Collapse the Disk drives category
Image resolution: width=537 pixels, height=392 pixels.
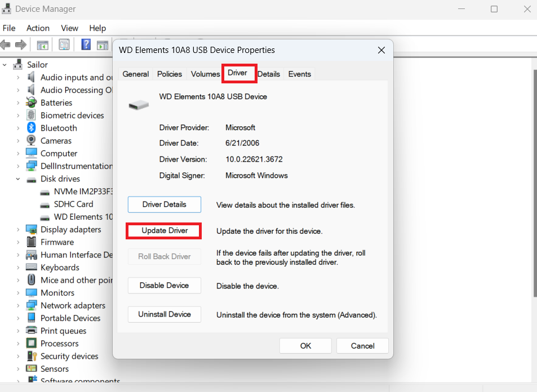(x=18, y=179)
